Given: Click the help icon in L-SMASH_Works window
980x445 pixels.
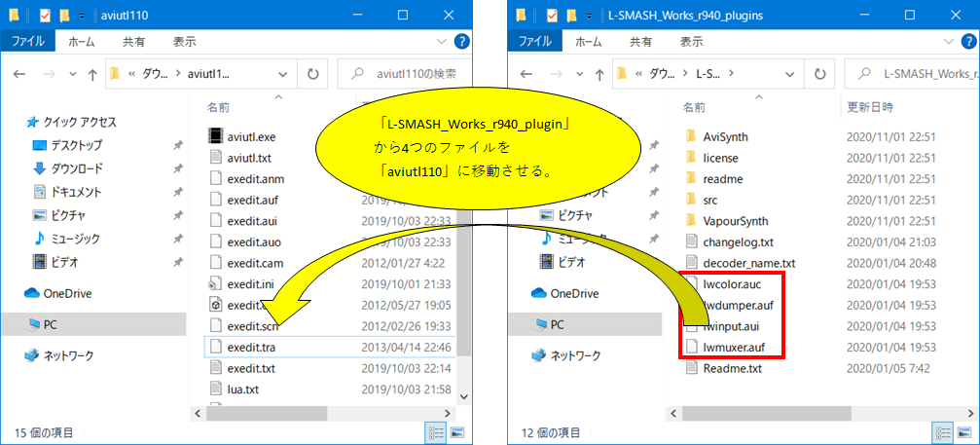Looking at the screenshot, I should (969, 42).
